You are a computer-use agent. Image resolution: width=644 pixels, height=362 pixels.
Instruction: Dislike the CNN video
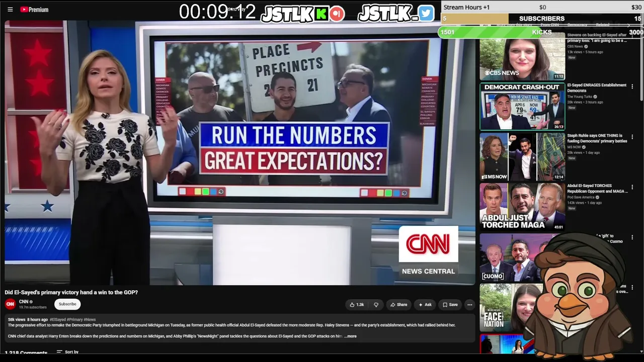pos(376,305)
